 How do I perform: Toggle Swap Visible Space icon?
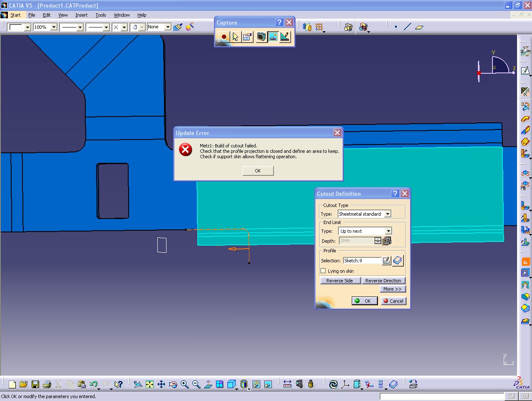[x=268, y=384]
